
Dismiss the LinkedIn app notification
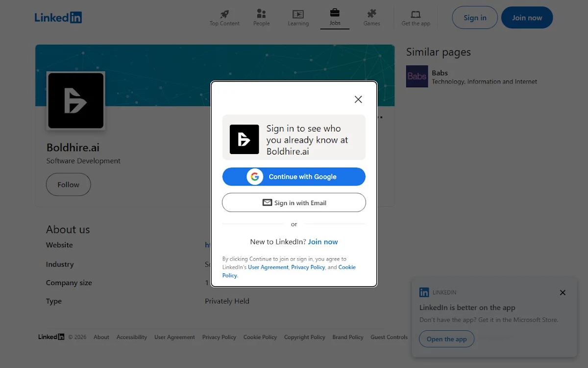563,292
